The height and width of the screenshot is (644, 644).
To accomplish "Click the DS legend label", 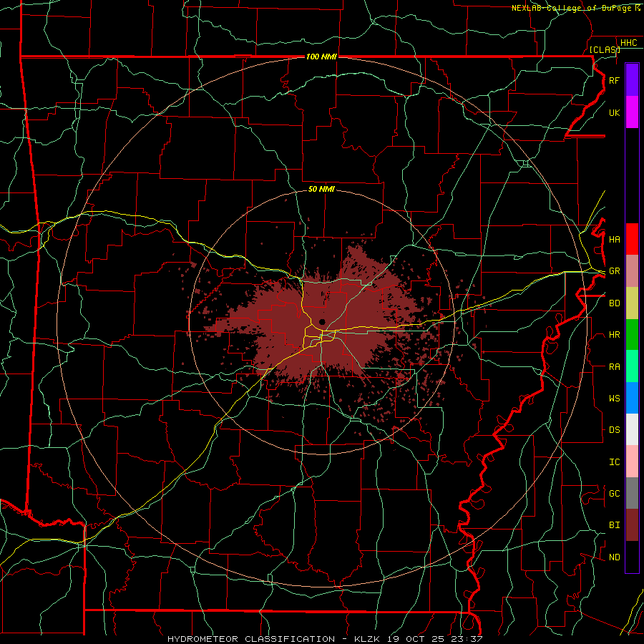I will click(614, 430).
